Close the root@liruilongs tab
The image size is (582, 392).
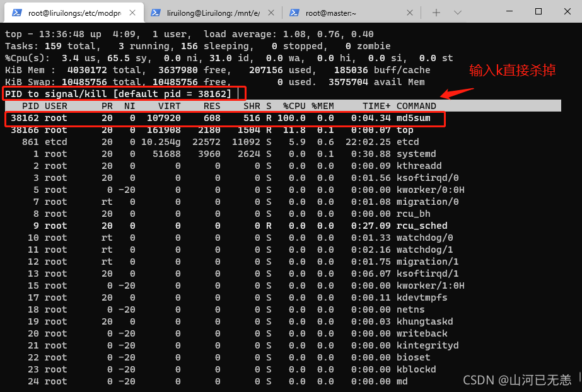tap(132, 13)
